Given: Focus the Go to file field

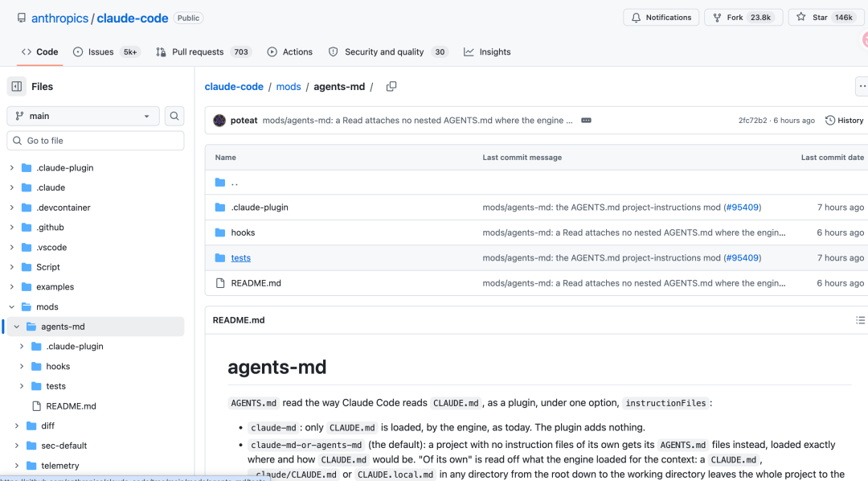Looking at the screenshot, I should pos(95,141).
